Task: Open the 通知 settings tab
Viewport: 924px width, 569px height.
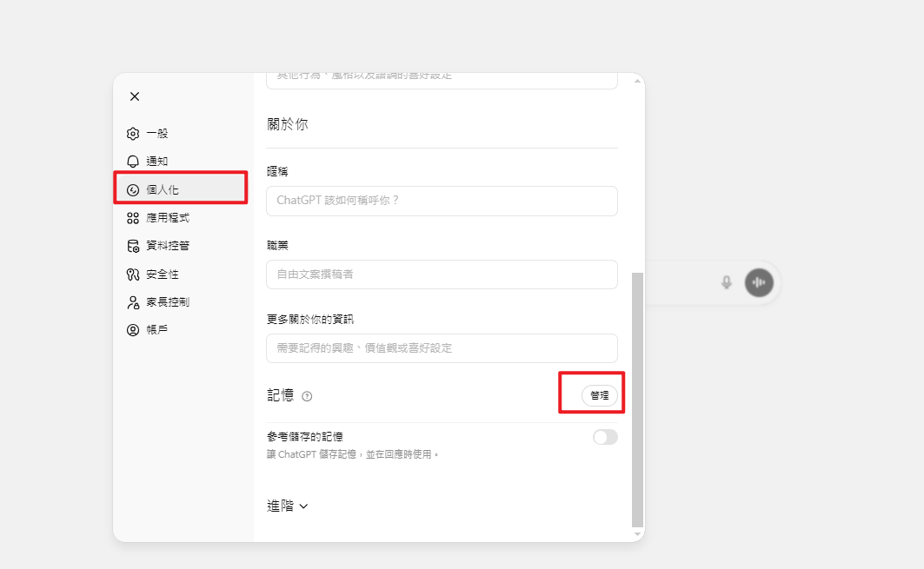Action: pyautogui.click(x=156, y=162)
